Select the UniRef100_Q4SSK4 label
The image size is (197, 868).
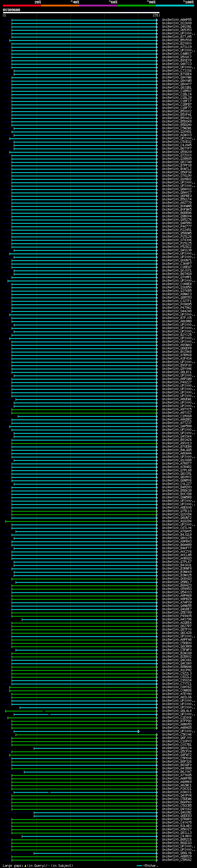(x=177, y=436)
